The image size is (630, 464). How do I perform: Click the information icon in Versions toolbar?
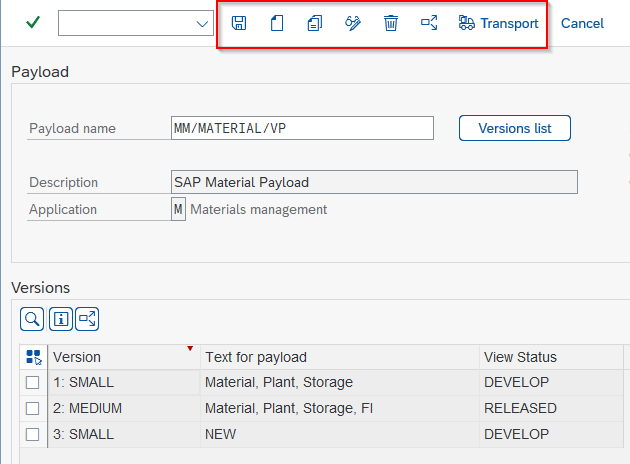pyautogui.click(x=61, y=319)
